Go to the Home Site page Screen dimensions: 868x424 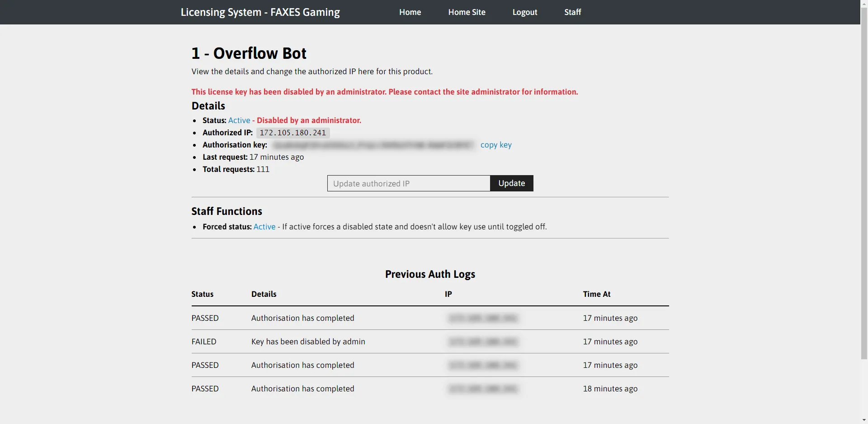467,12
